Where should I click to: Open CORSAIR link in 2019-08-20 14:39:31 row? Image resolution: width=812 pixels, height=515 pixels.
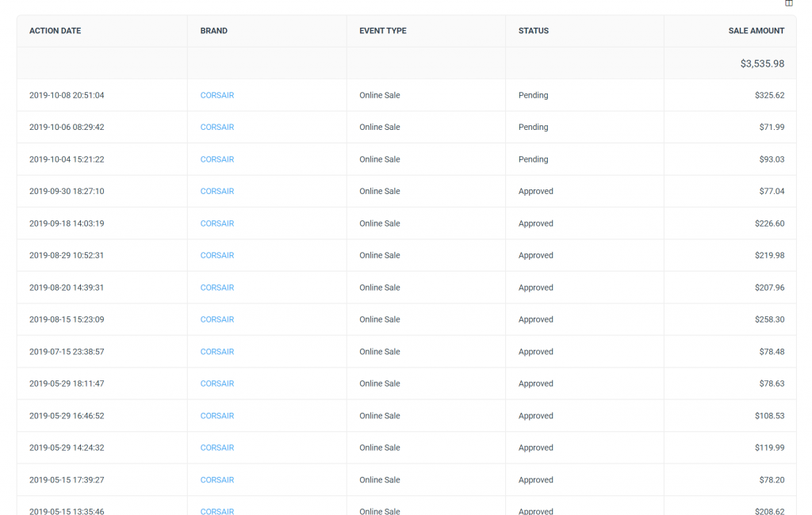click(217, 288)
